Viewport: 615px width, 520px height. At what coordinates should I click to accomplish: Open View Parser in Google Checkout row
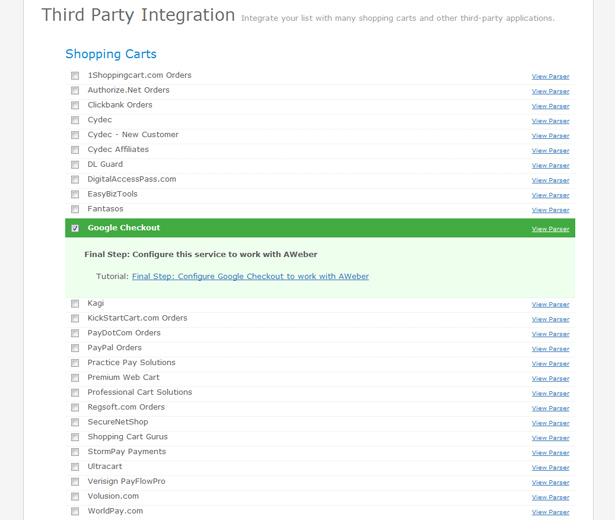550,229
